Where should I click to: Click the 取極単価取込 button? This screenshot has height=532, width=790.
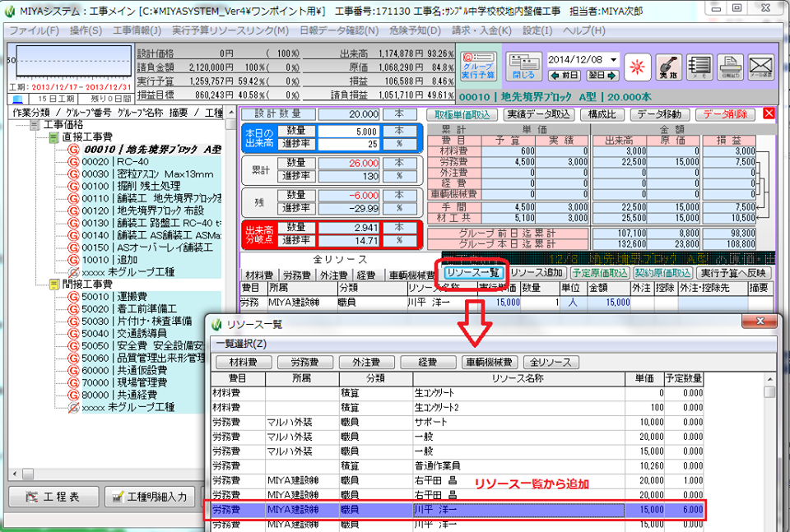click(462, 115)
